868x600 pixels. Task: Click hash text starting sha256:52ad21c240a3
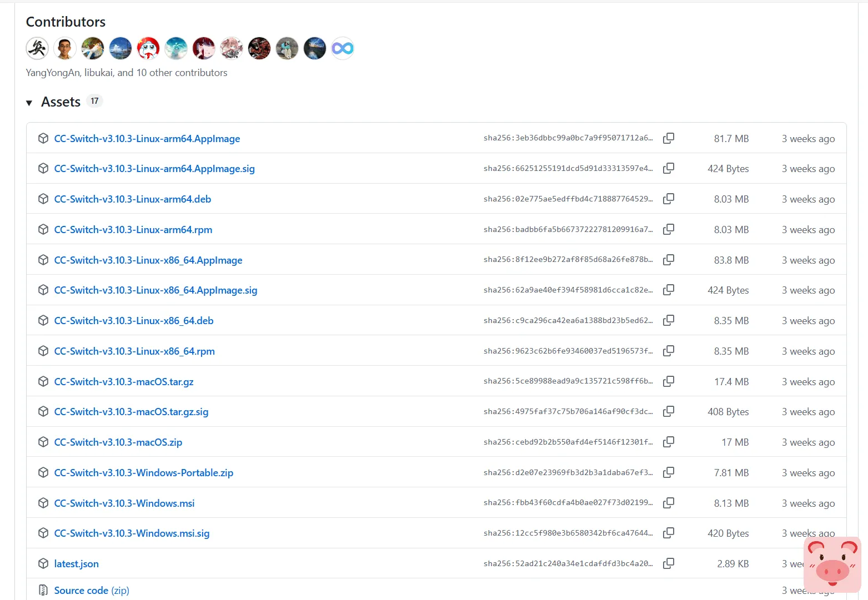568,563
